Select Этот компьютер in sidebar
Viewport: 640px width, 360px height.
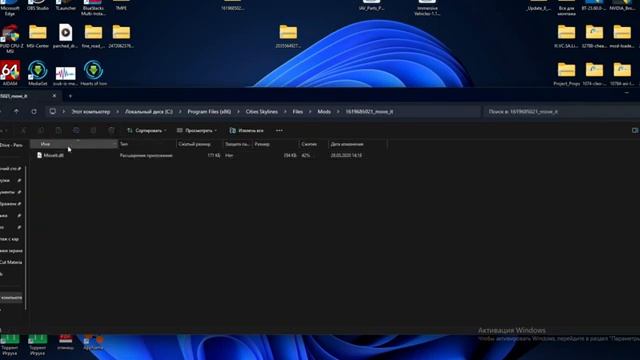point(11,298)
